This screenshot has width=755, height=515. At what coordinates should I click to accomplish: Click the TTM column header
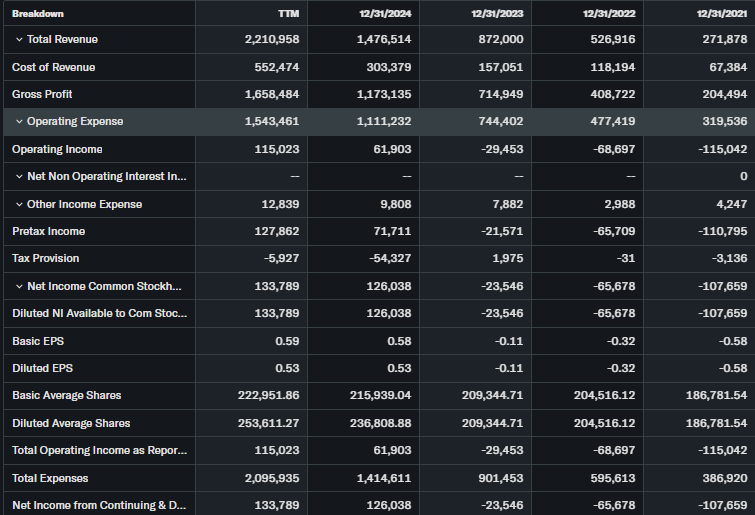[x=288, y=13]
